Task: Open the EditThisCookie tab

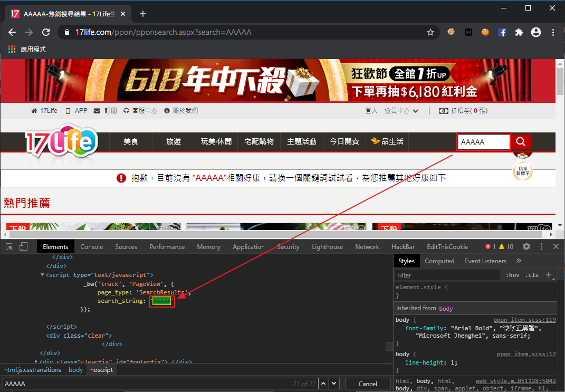Action: (x=447, y=247)
